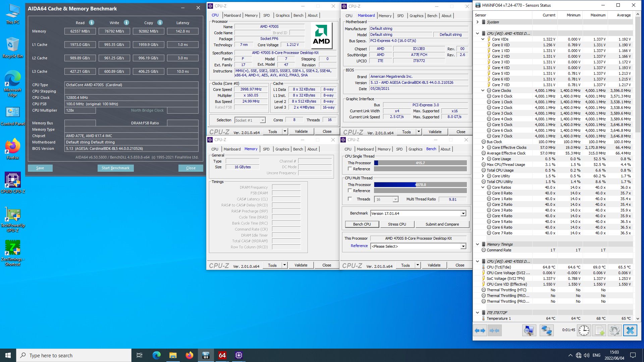This screenshot has height=362, width=644.
Task: Select the Control Panel desktop icon
Action: click(13, 116)
